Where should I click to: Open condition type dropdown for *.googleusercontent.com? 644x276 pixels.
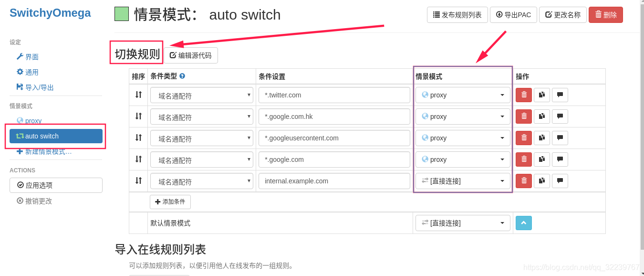coord(202,138)
